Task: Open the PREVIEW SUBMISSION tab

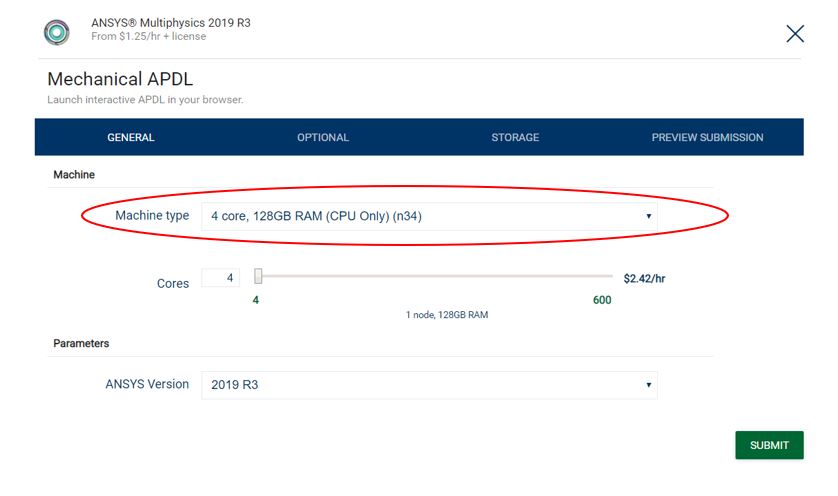Action: (707, 137)
